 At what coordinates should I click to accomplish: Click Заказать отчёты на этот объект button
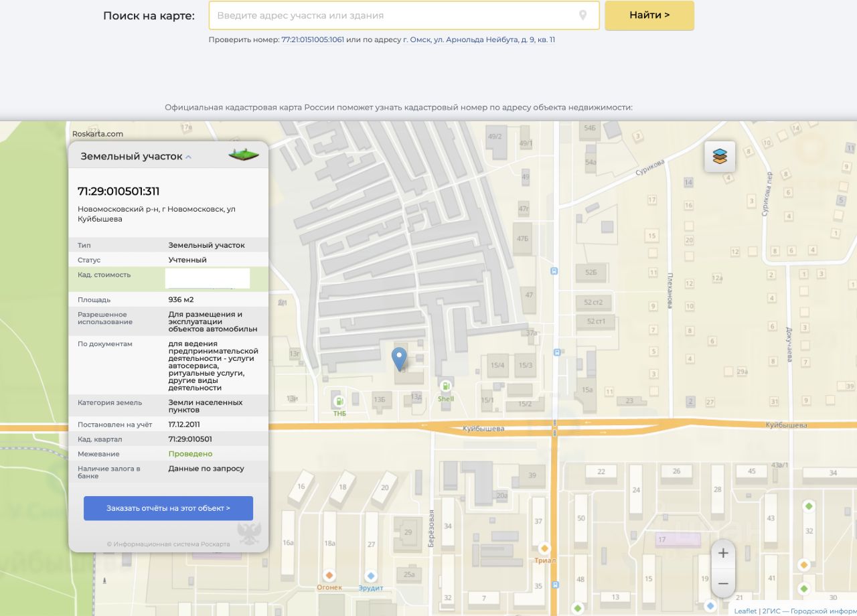[168, 508]
